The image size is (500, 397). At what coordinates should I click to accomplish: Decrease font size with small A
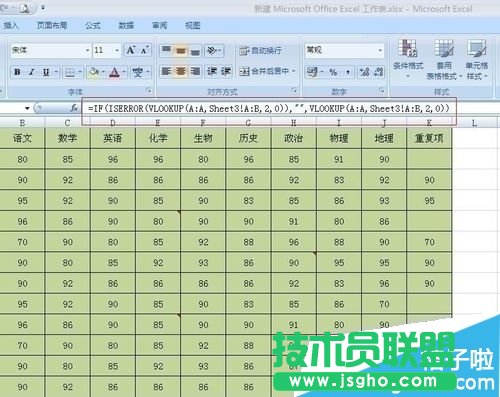point(145,50)
